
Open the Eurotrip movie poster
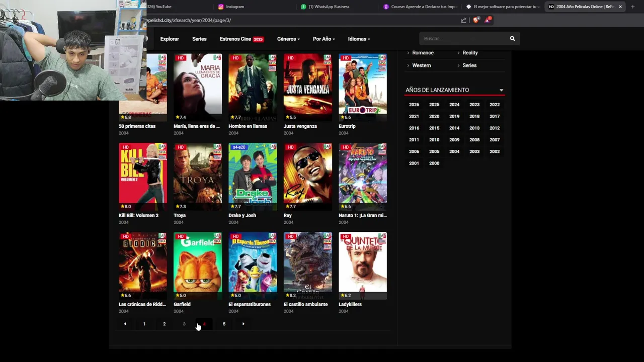pos(363,87)
